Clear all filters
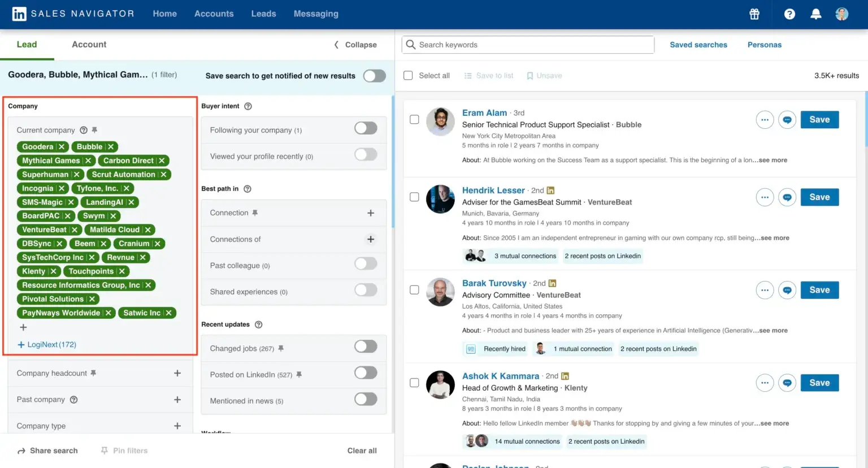868x468 pixels. 362,451
